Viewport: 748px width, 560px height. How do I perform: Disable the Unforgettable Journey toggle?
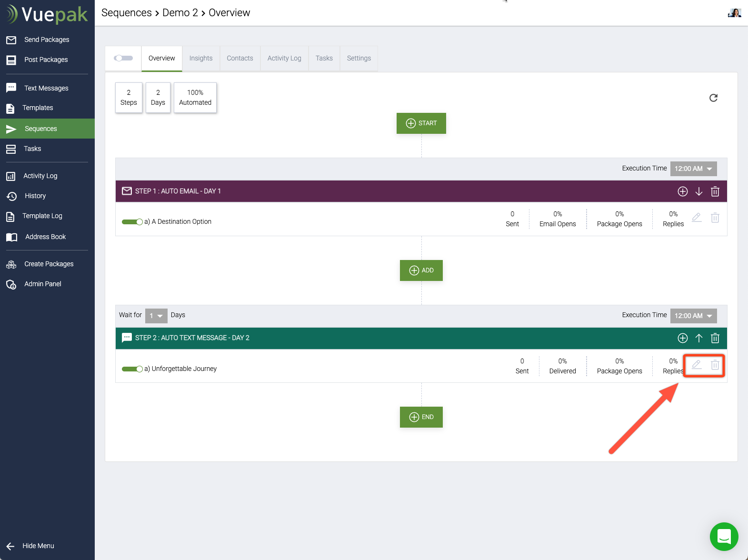point(132,369)
